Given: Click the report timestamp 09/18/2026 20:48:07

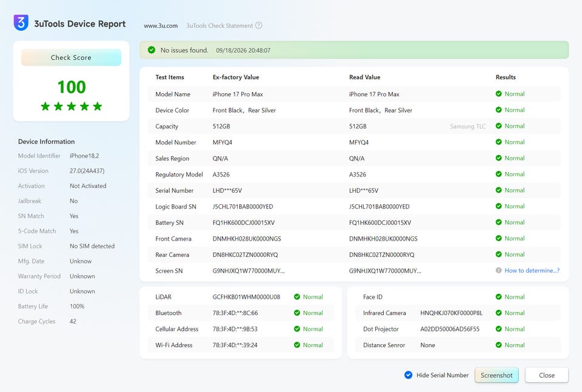Looking at the screenshot, I should (243, 50).
